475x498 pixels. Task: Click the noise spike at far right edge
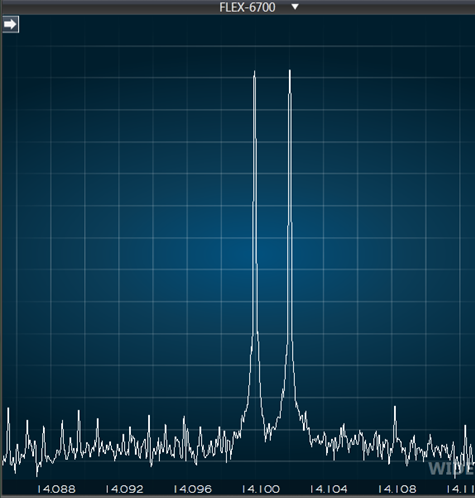[465, 426]
